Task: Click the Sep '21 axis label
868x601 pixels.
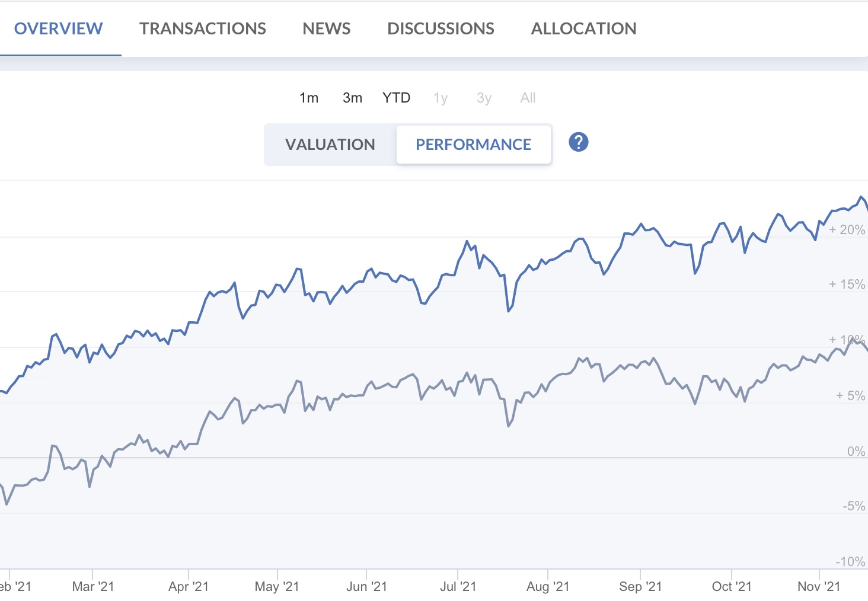Action: pyautogui.click(x=640, y=587)
